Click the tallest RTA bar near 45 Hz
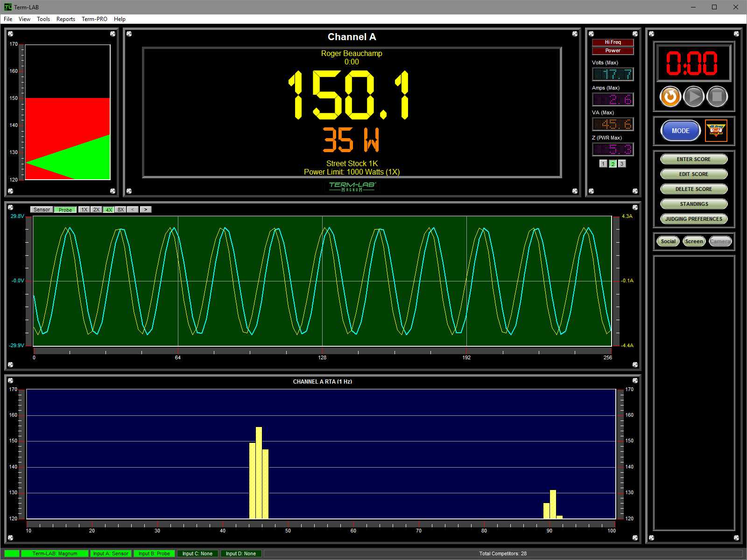The image size is (747, 560). (259, 472)
